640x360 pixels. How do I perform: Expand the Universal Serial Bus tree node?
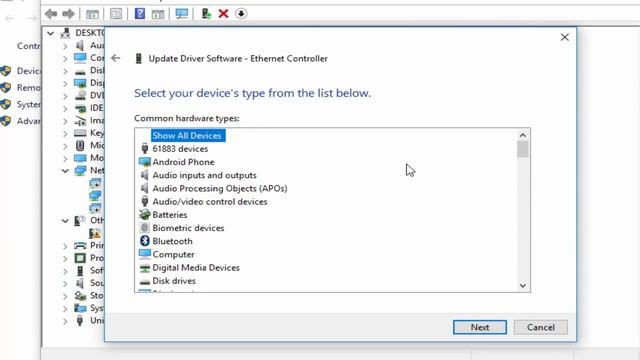[x=65, y=321]
